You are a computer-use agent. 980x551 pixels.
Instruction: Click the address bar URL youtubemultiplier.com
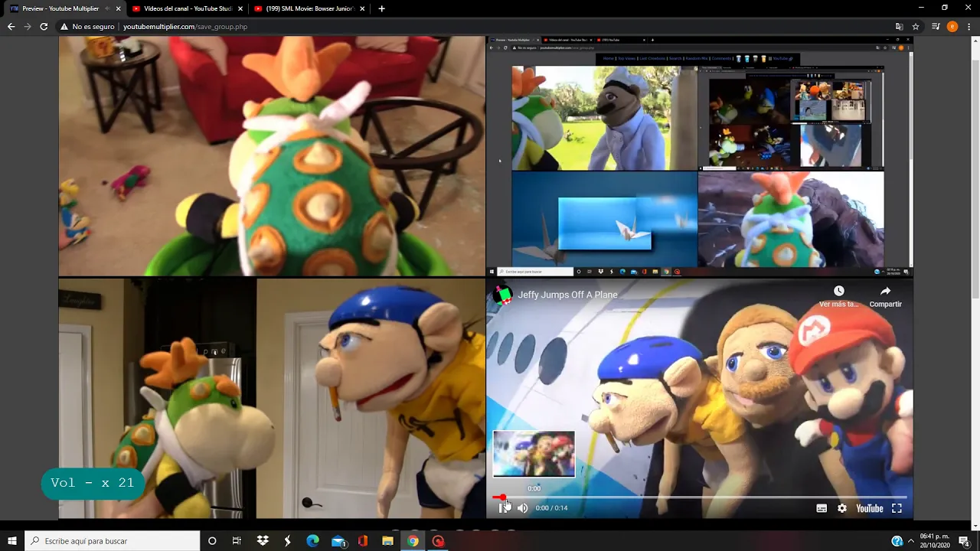click(x=185, y=26)
